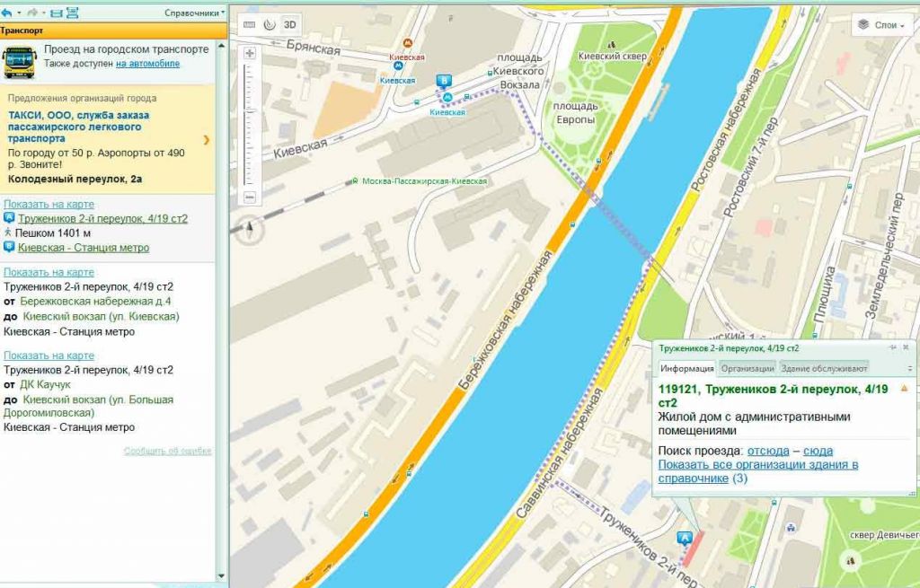The width and height of the screenshot is (920, 588).
Task: Click the площадь Европы label on the map
Action: [575, 112]
